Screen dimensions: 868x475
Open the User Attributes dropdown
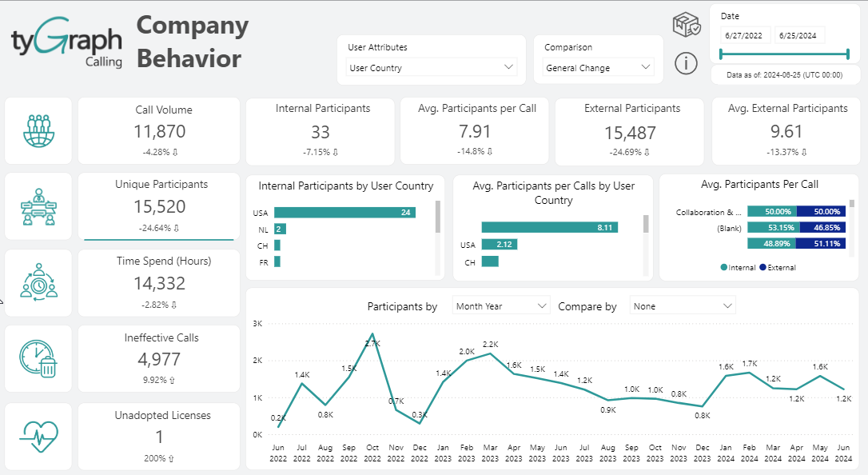point(432,68)
